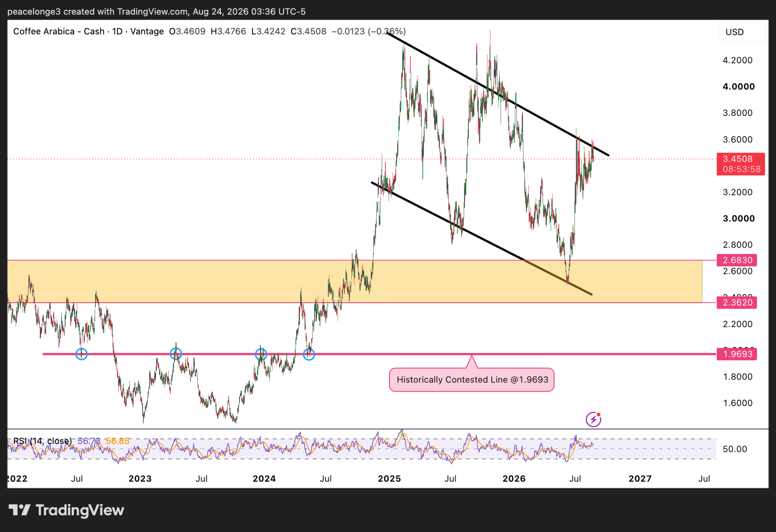Click the Historically Contested Line callout
Viewport: 776px width, 532px height.
point(472,379)
